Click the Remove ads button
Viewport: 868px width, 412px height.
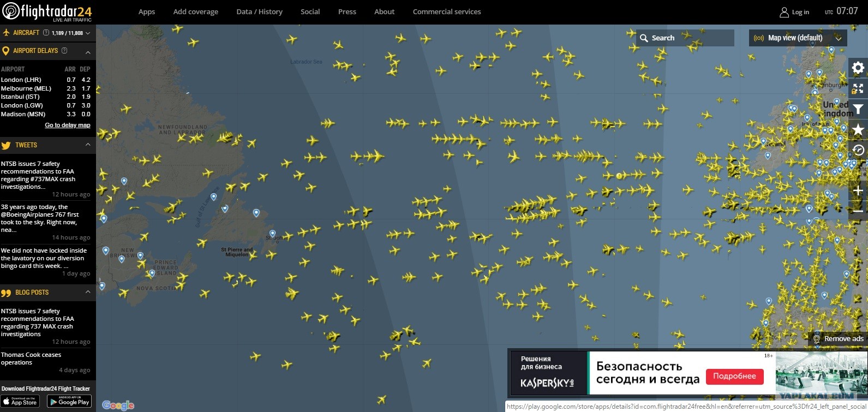coord(839,339)
